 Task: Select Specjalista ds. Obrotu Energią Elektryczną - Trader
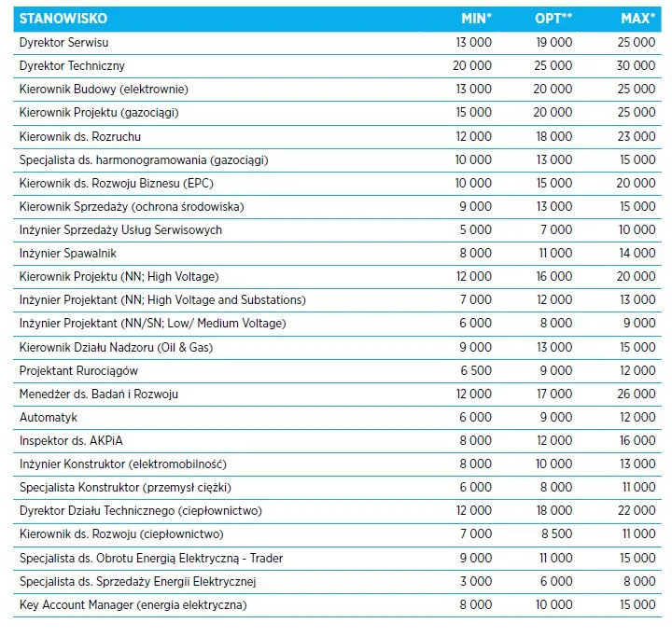tap(151, 558)
